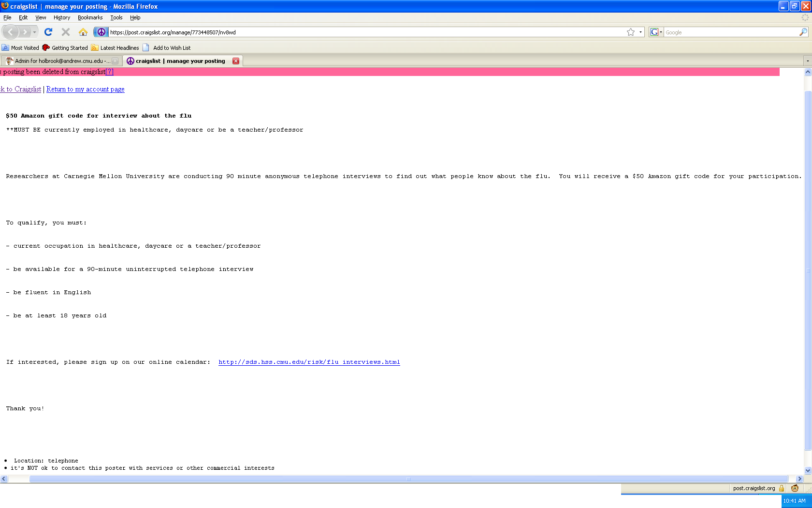This screenshot has height=508, width=812.
Task: Open the History menu
Action: point(62,17)
